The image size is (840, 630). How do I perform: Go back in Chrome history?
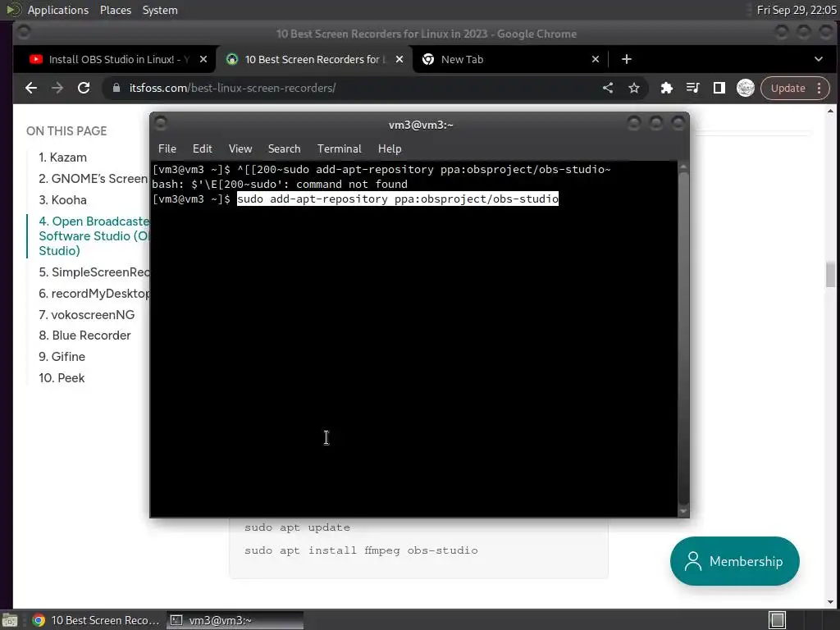tap(31, 88)
